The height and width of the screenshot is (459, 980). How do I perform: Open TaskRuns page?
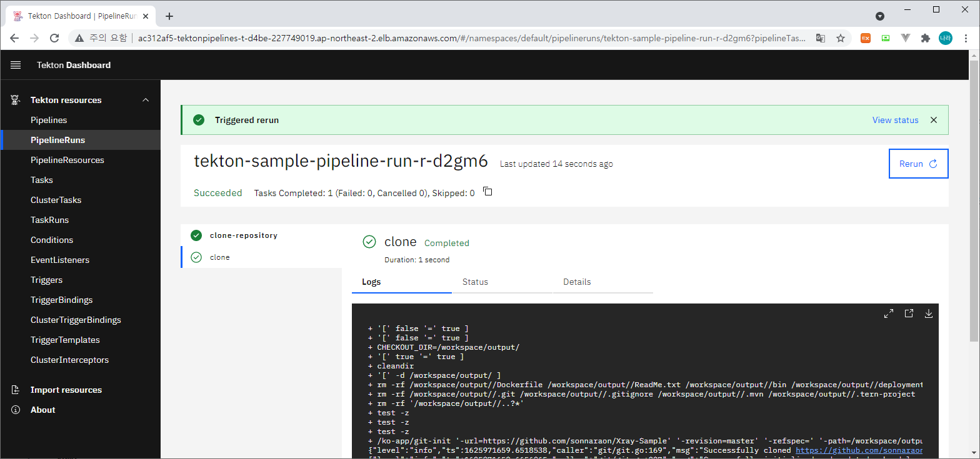point(80,220)
